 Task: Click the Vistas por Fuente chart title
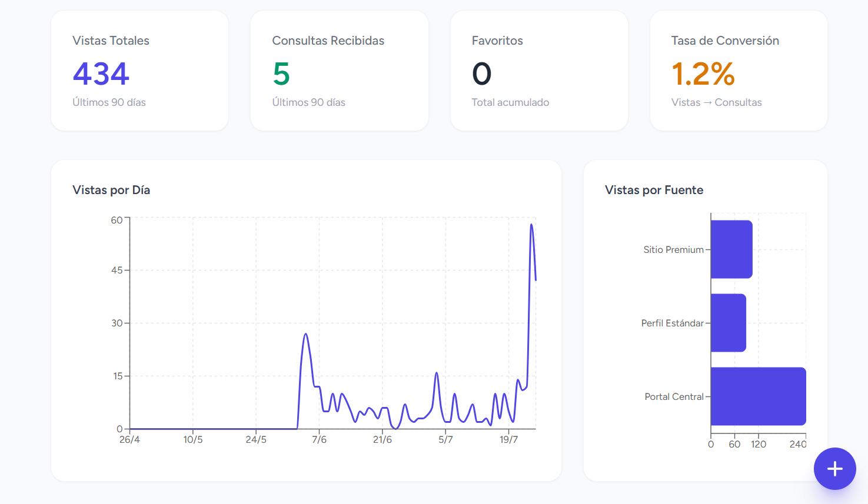(654, 190)
